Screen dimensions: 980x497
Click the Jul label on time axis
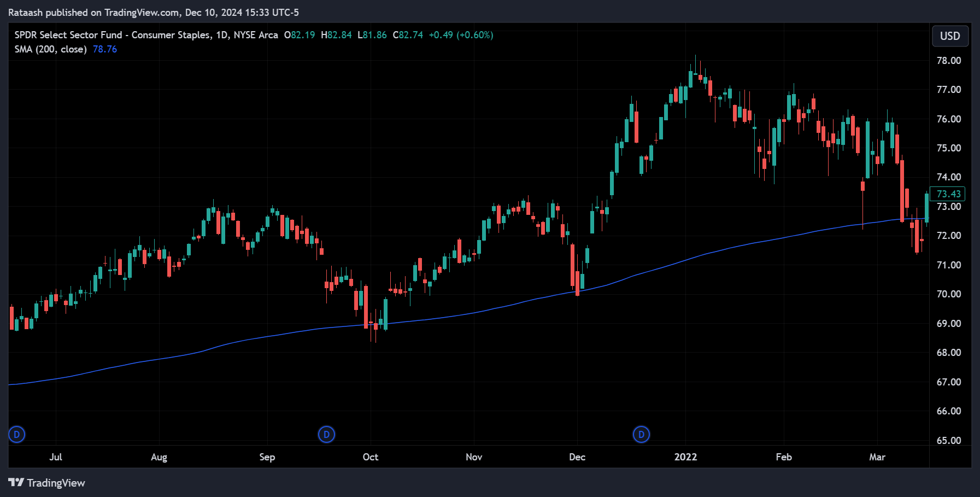point(56,457)
